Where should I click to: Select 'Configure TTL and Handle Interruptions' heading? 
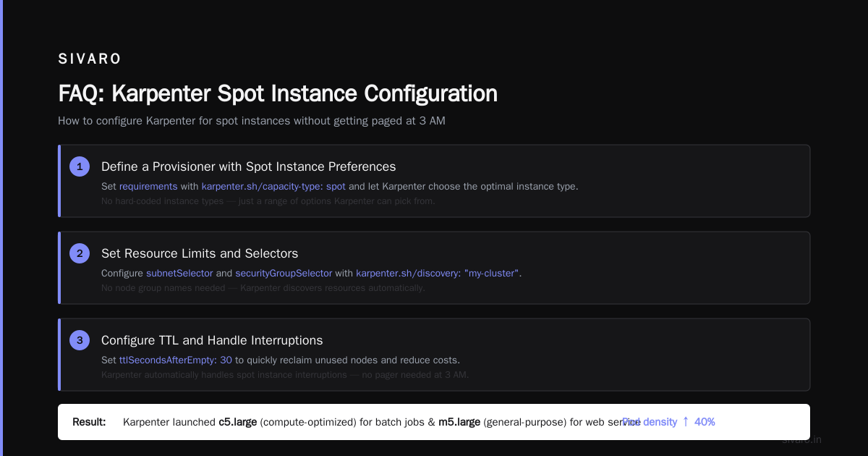(x=212, y=340)
